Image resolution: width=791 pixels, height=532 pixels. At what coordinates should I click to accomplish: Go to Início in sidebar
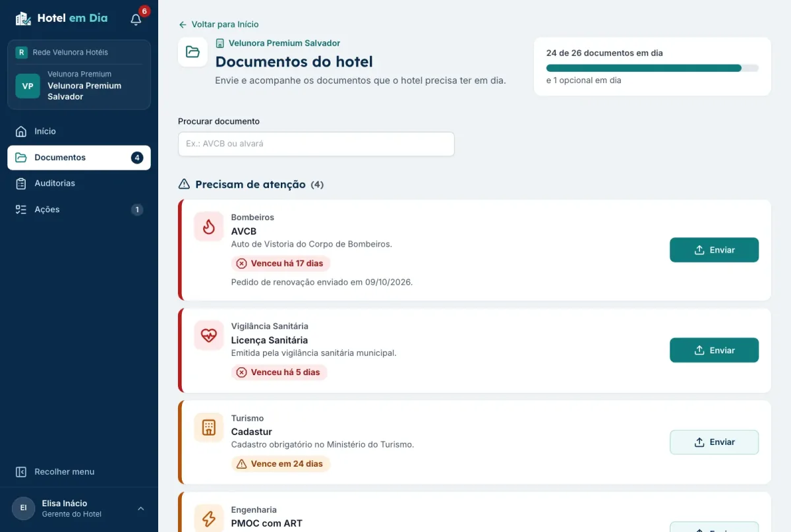pyautogui.click(x=79, y=131)
